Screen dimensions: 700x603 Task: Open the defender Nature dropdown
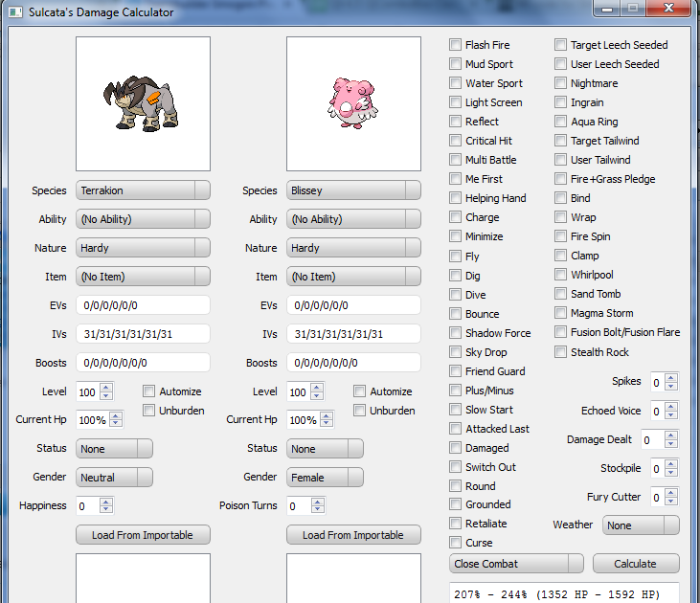coord(353,248)
